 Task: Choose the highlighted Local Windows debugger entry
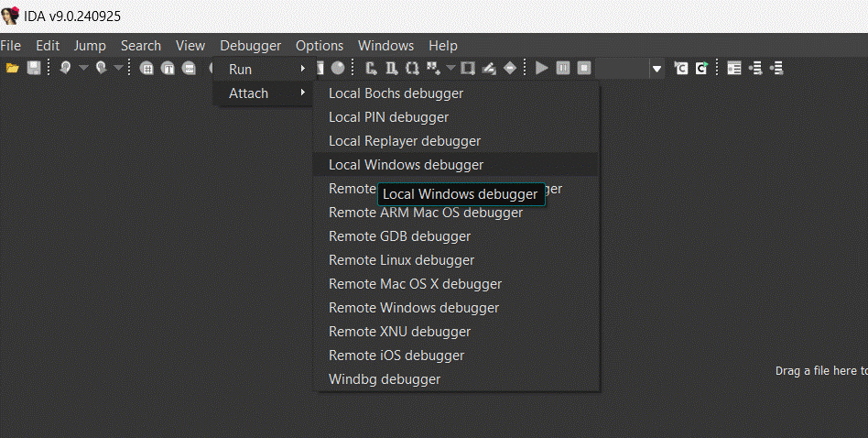tap(456, 165)
